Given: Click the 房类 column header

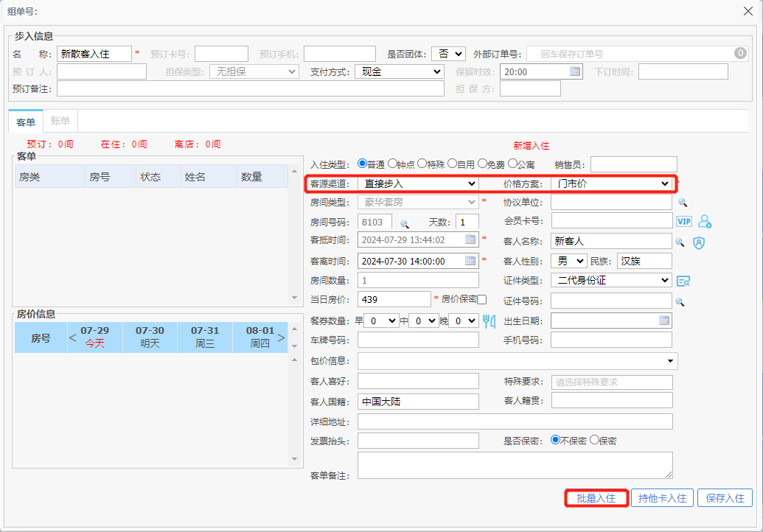Looking at the screenshot, I should point(50,177).
